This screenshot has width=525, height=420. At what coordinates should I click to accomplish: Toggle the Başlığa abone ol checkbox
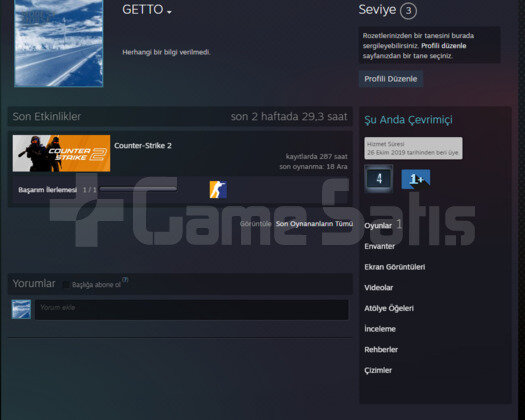(66, 285)
